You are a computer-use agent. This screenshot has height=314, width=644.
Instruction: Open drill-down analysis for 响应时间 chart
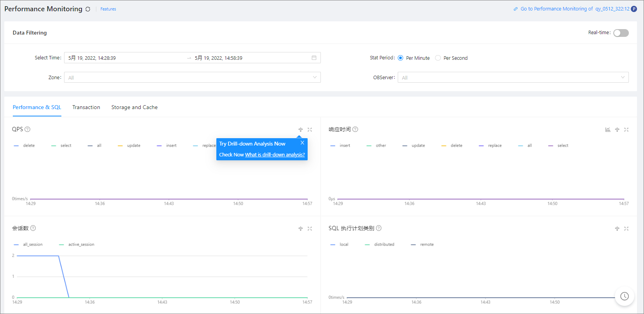(x=617, y=130)
